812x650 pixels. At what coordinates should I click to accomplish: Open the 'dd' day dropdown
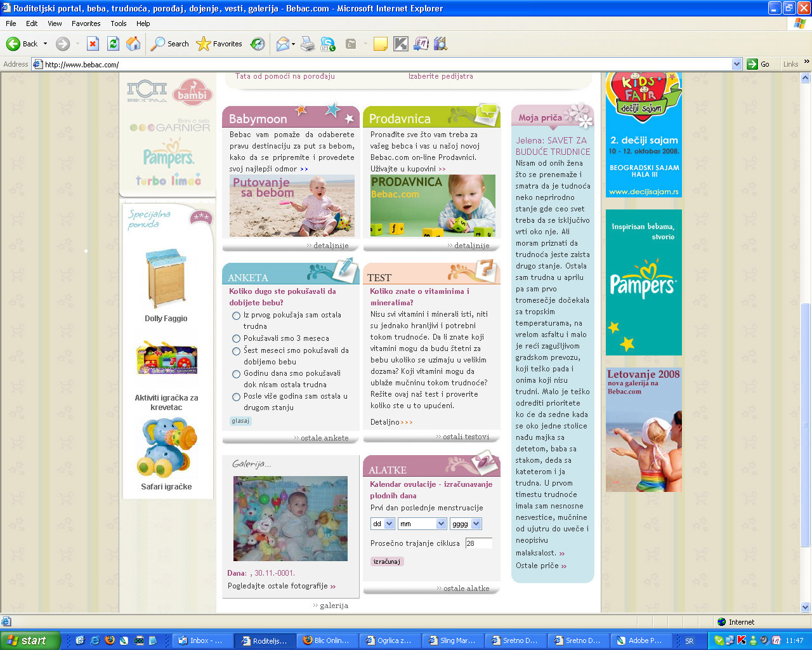pyautogui.click(x=383, y=524)
